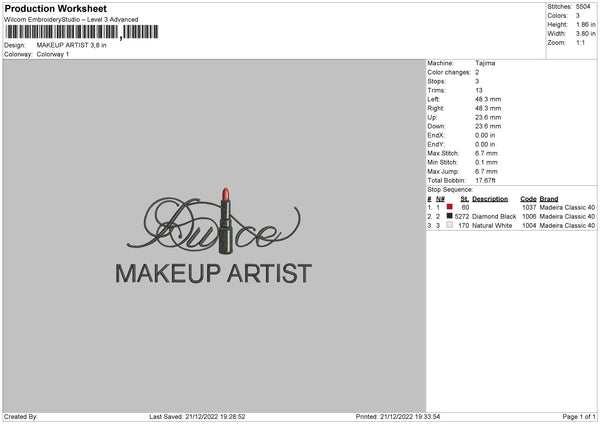The height and width of the screenshot is (424, 600).
Task: Click thread code 1004
Action: point(529,226)
